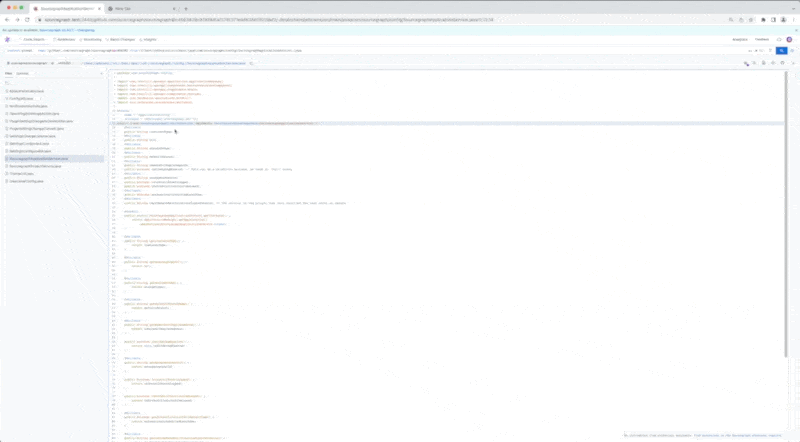Open UserLevelConfig.java in file tree
Screen dimensions: 800x442
[x=26, y=181]
